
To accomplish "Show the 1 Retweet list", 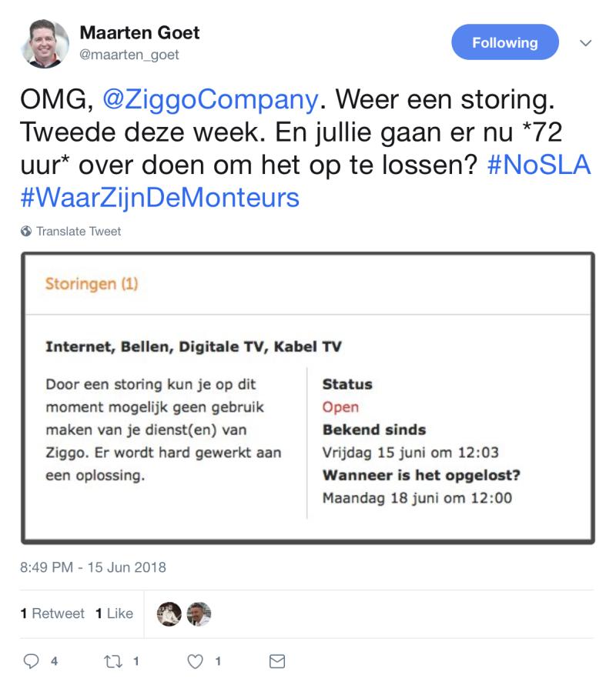I will click(x=52, y=613).
